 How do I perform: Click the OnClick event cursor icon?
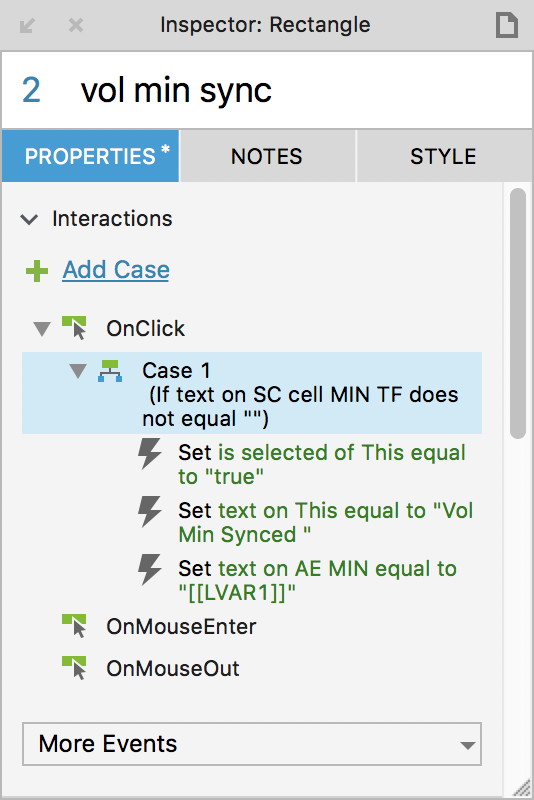click(74, 328)
